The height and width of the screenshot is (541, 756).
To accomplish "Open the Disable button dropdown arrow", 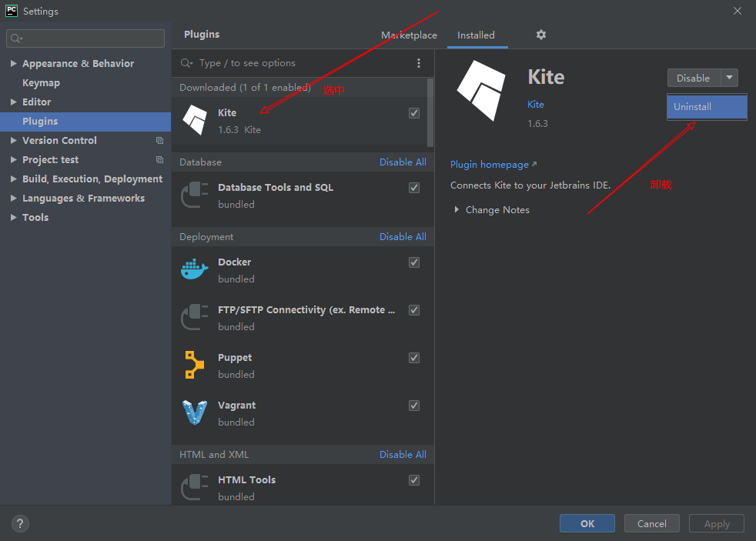I will (730, 78).
